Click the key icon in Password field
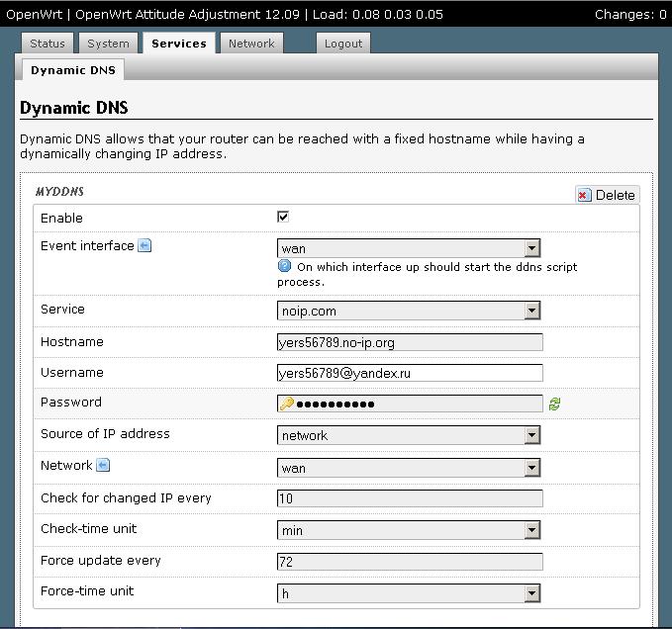Image resolution: width=672 pixels, height=629 pixels. [286, 404]
